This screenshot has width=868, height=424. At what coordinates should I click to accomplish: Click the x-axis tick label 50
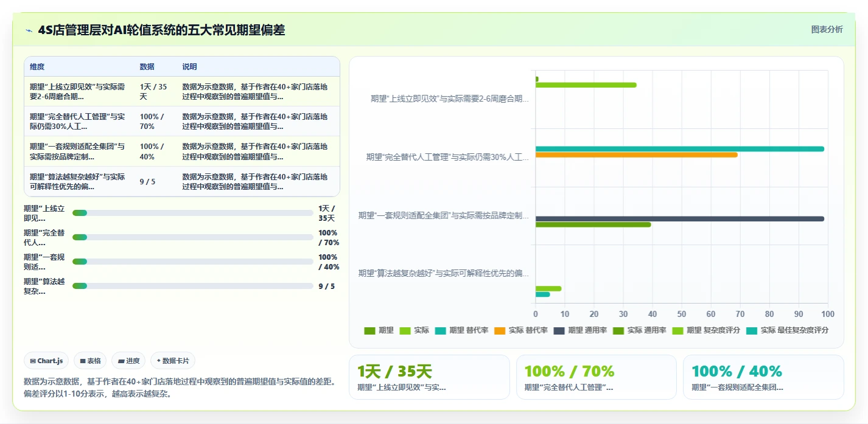pos(682,314)
